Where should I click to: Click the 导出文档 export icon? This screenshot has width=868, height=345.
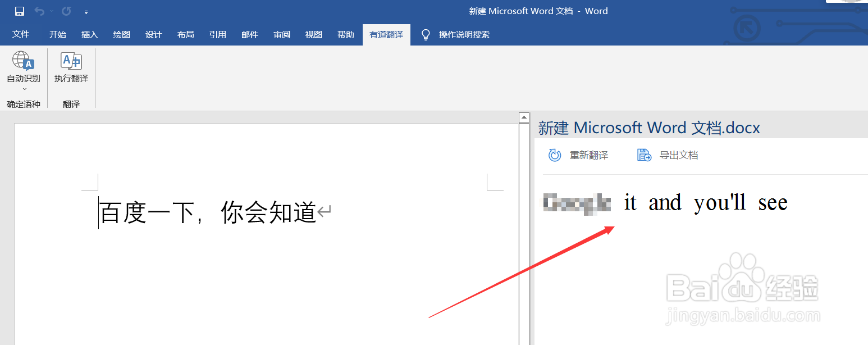coord(644,155)
